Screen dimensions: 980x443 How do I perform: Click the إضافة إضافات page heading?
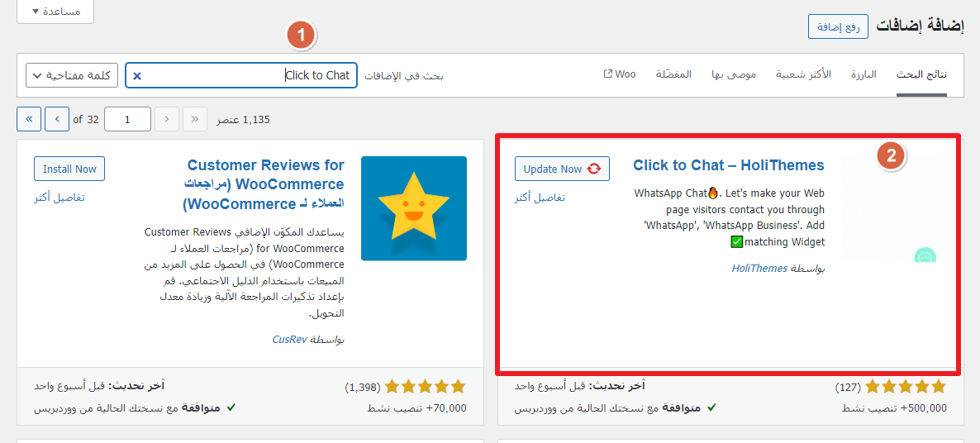pyautogui.click(x=920, y=27)
